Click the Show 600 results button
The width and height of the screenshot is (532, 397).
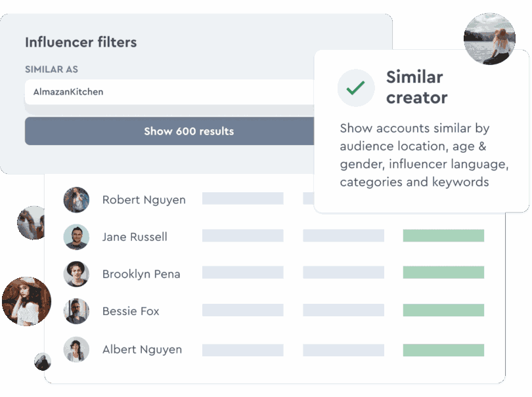(188, 131)
